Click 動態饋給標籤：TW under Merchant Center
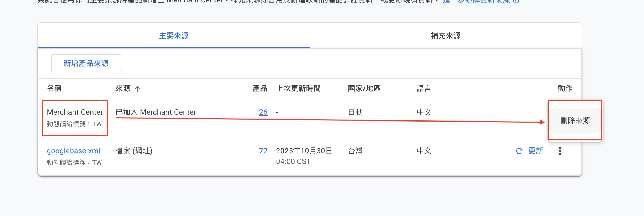This screenshot has height=216, width=644. 74,124
